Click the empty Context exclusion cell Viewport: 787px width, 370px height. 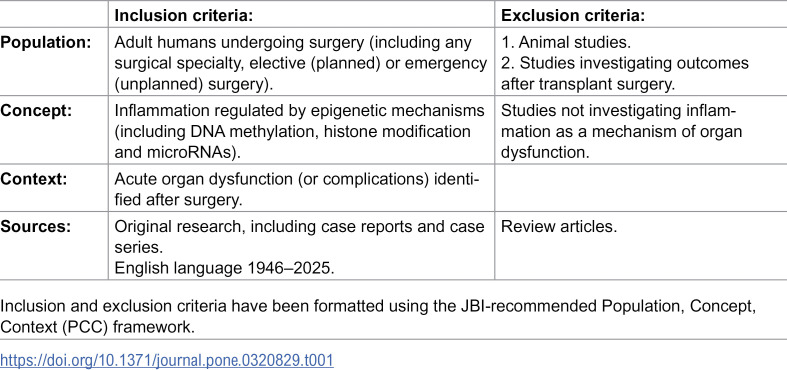[641, 189]
